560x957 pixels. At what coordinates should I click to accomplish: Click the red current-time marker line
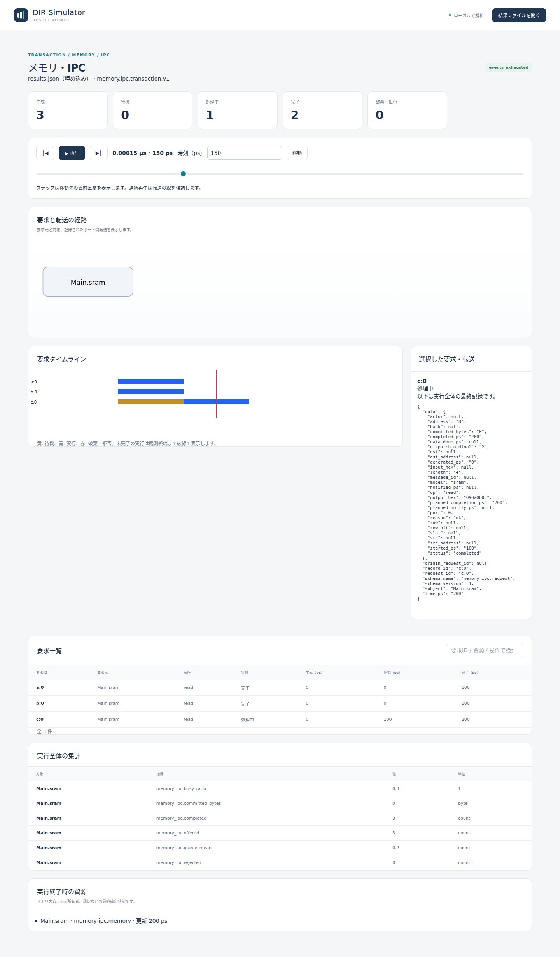coord(216,393)
